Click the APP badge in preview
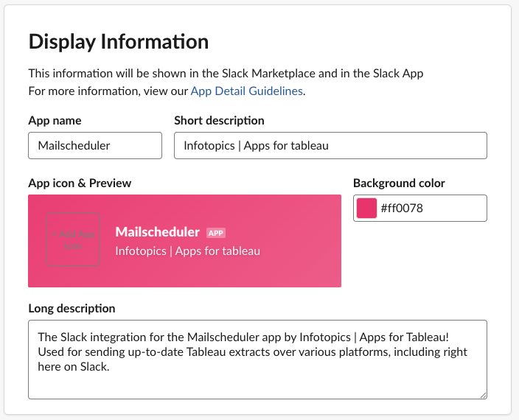The height and width of the screenshot is (420, 519). click(216, 233)
